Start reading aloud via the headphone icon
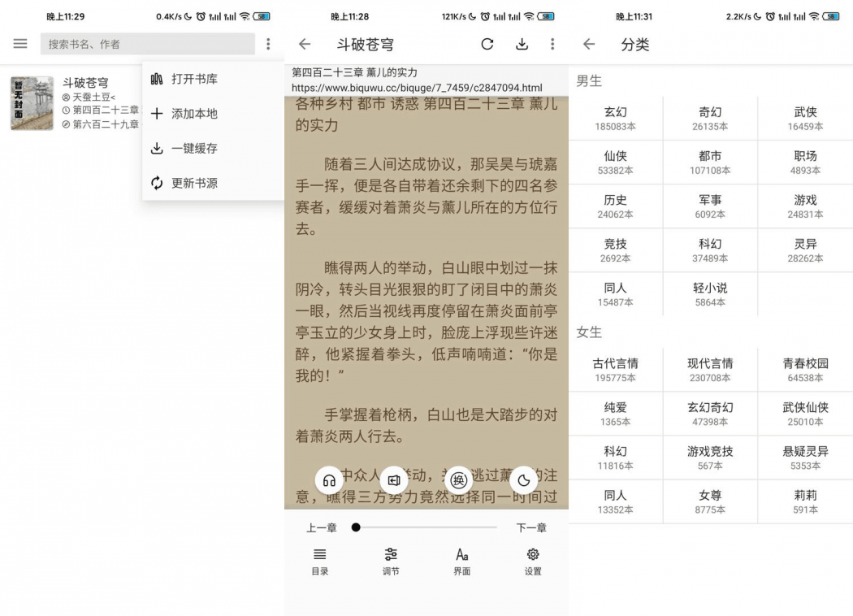This screenshot has height=616, width=853. (329, 480)
